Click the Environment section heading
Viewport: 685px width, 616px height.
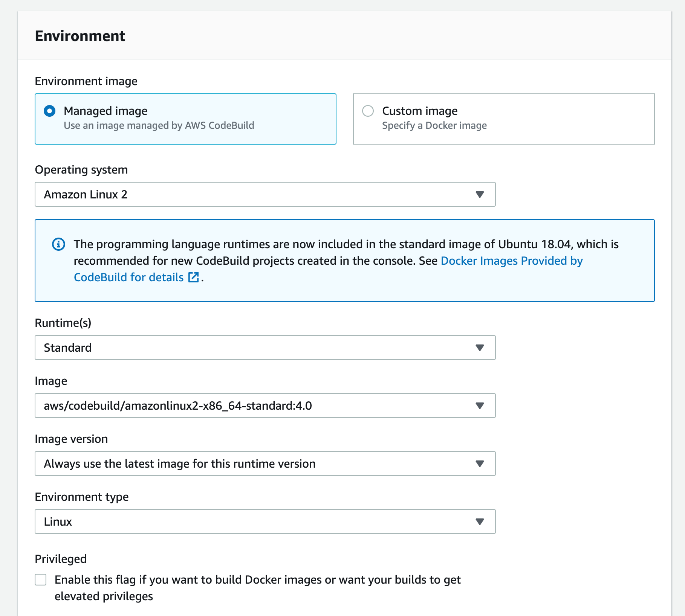(x=80, y=35)
